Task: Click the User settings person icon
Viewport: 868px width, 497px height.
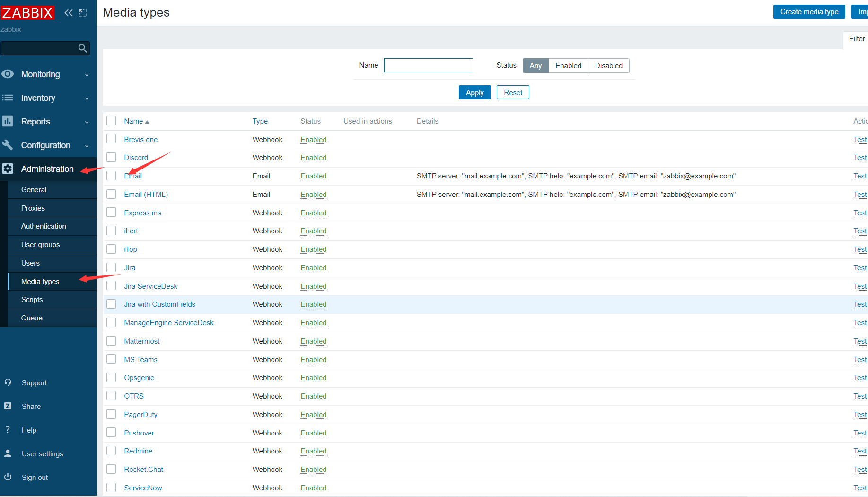Action: (x=8, y=453)
